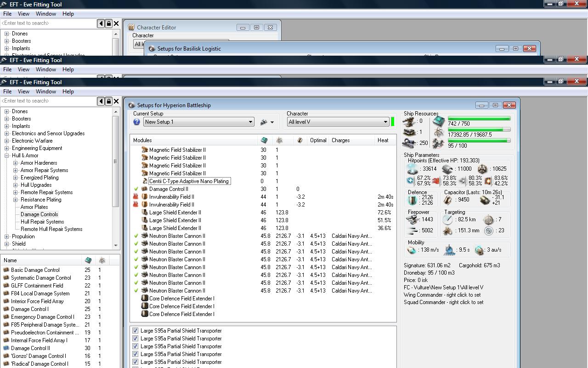Screen dimensions: 588x368
Task: Expand the Propulsion tree node
Action: [x=6, y=236]
